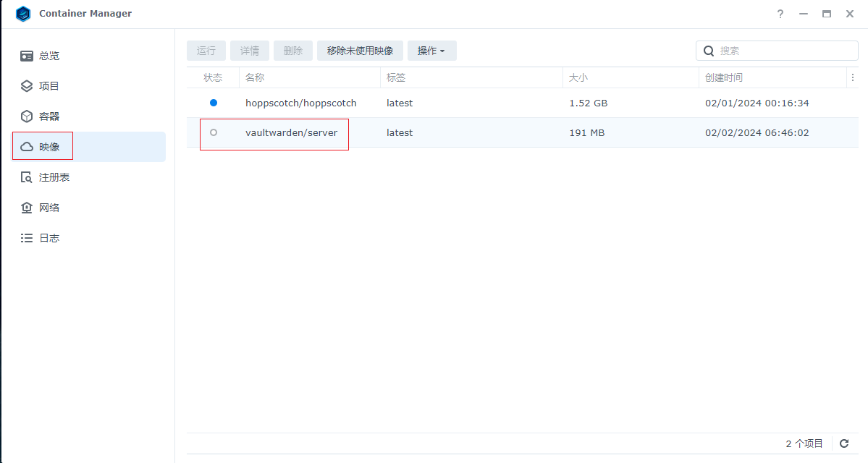868x463 pixels.
Task: Select vaultwarden/server image name
Action: pos(291,133)
